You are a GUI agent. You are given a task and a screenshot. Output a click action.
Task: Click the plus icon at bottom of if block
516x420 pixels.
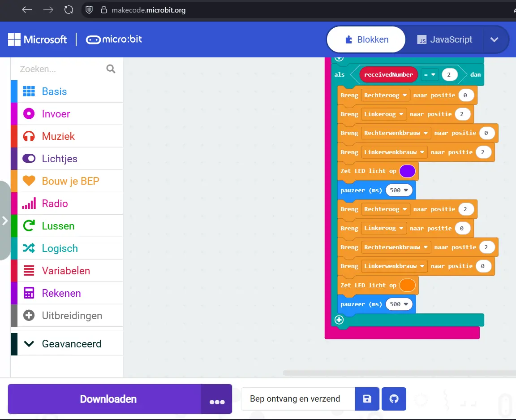tap(339, 320)
